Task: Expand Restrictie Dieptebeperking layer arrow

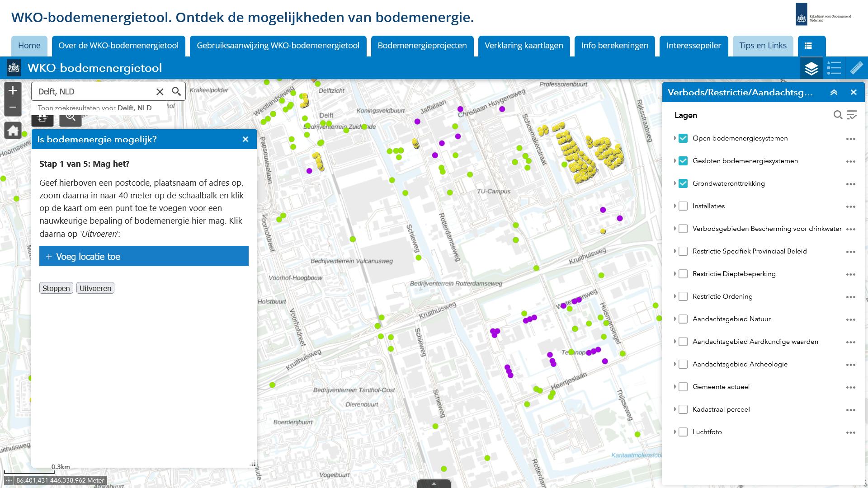Action: 675,274
